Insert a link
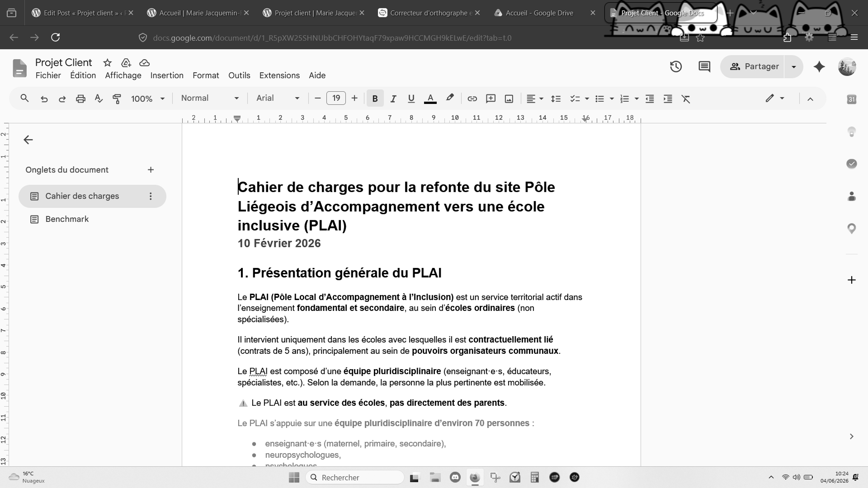The height and width of the screenshot is (488, 868). [472, 99]
